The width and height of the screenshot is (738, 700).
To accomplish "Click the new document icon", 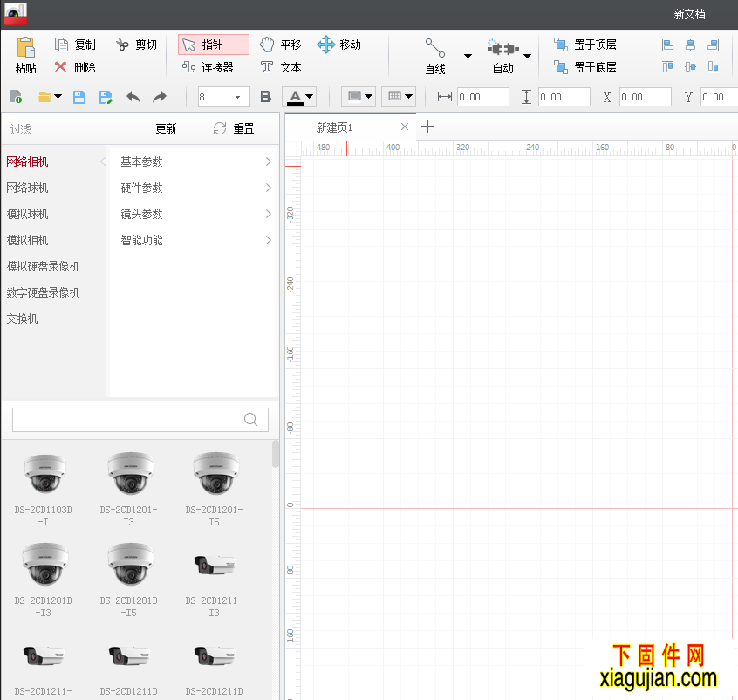I will point(16,97).
